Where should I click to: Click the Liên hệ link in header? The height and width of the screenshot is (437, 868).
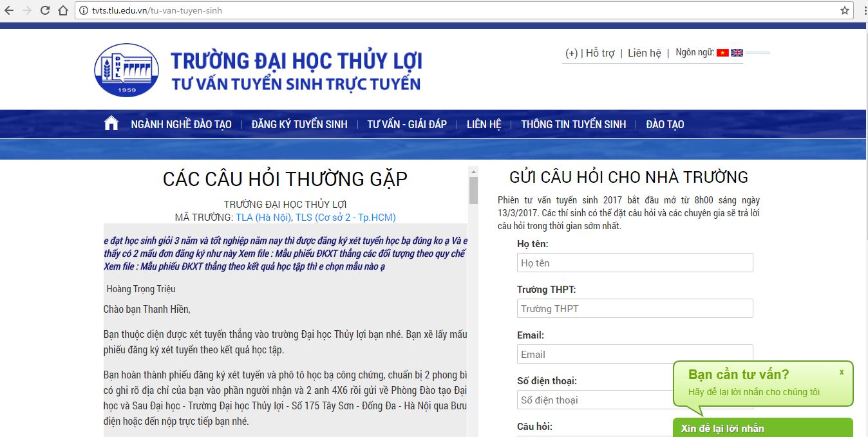(x=644, y=53)
